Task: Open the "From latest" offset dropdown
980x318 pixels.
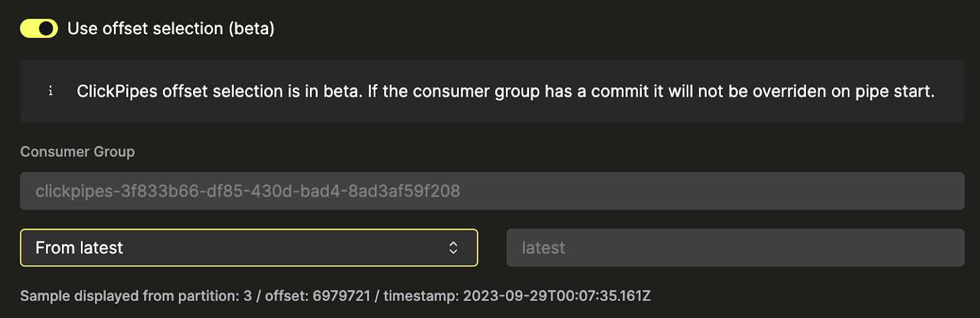Action: pos(249,248)
